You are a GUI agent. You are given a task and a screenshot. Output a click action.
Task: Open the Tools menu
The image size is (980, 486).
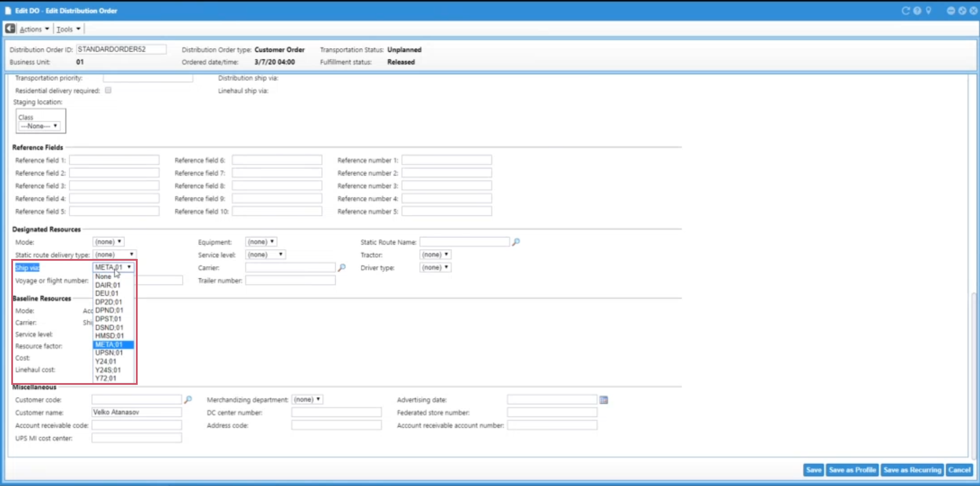coord(68,29)
